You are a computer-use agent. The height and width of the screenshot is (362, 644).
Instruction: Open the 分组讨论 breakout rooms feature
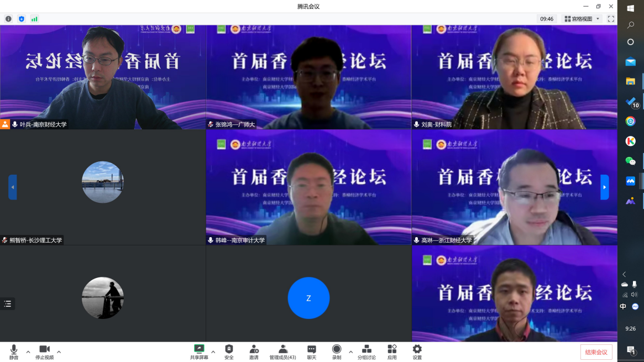pyautogui.click(x=366, y=352)
